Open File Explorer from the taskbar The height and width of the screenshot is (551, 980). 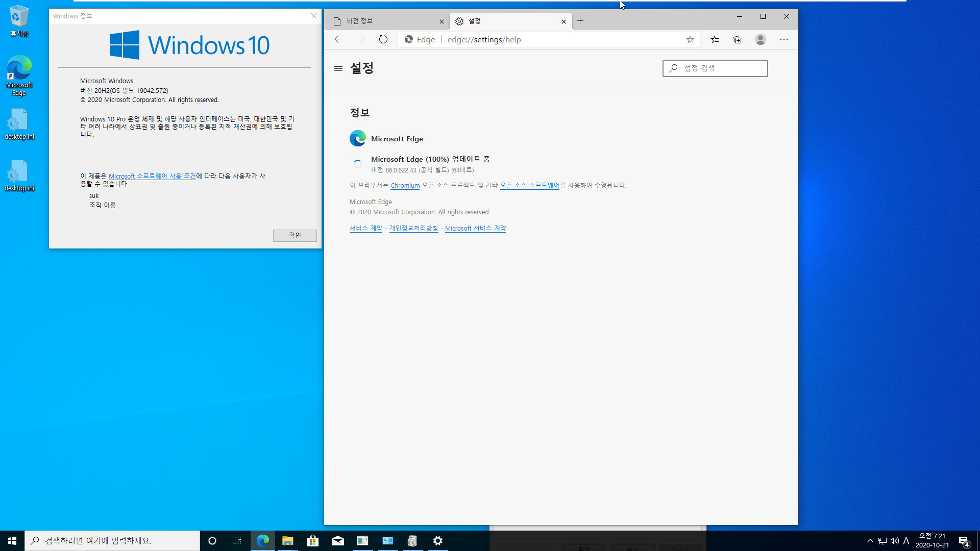[x=288, y=541]
